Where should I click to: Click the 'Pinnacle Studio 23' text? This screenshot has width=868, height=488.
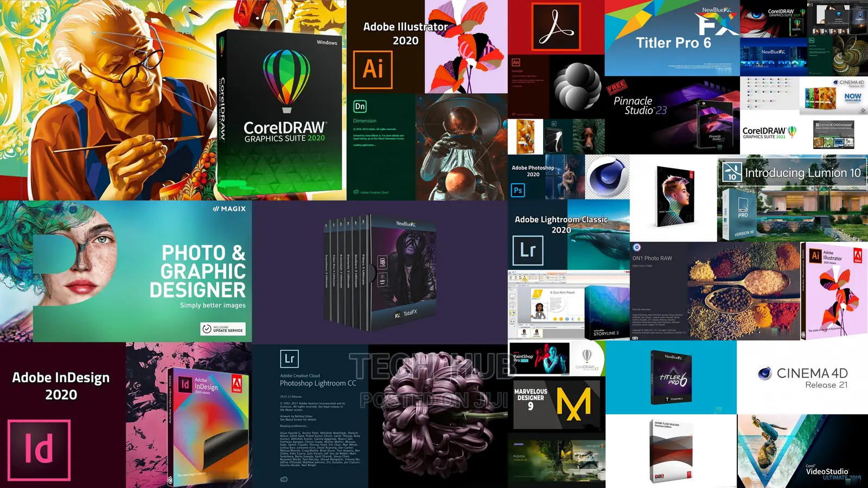pyautogui.click(x=640, y=105)
